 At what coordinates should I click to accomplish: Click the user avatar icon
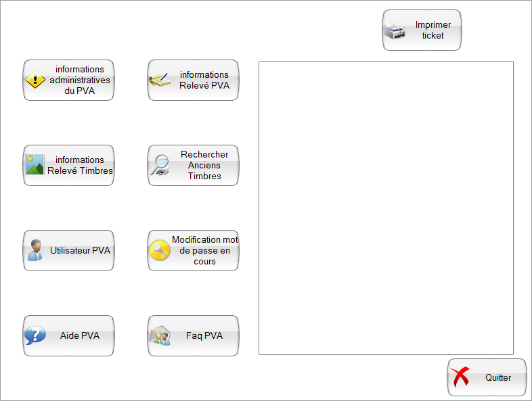tap(35, 250)
